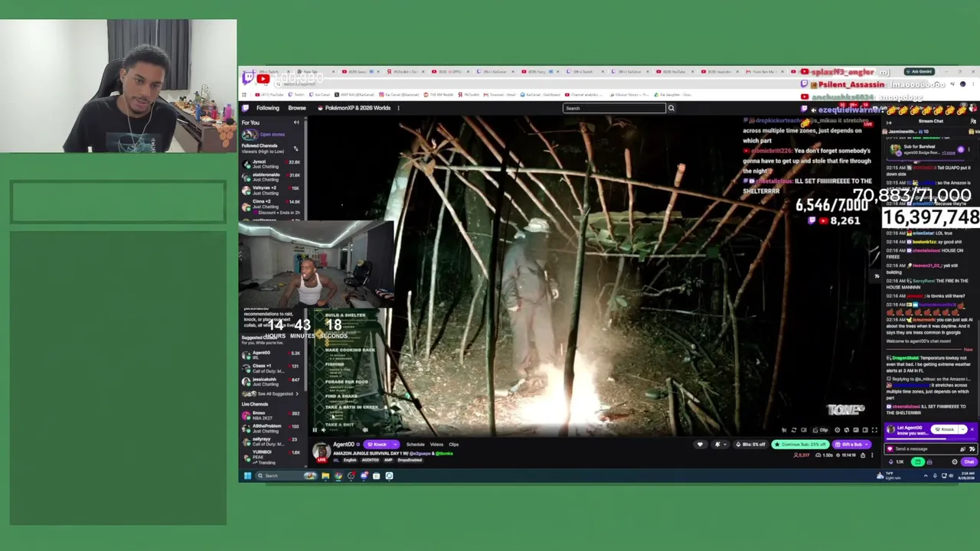Click the DropsEnabled stream tag
The image size is (980, 551).
(x=410, y=460)
